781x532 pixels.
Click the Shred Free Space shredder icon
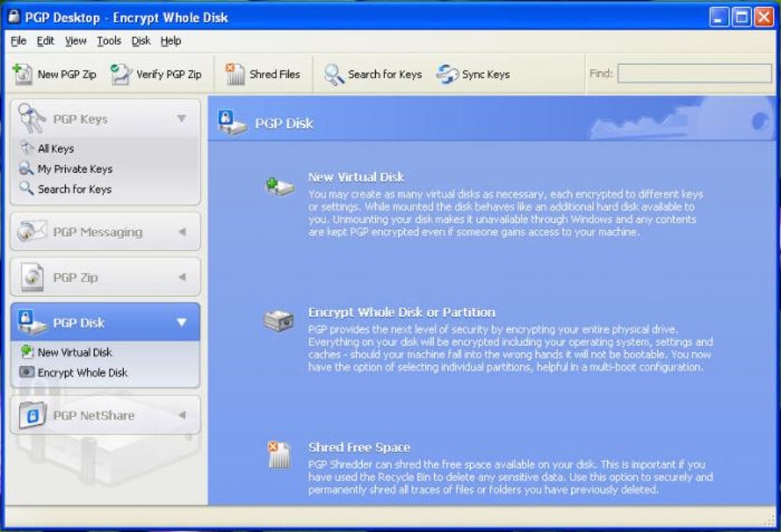coord(279,455)
